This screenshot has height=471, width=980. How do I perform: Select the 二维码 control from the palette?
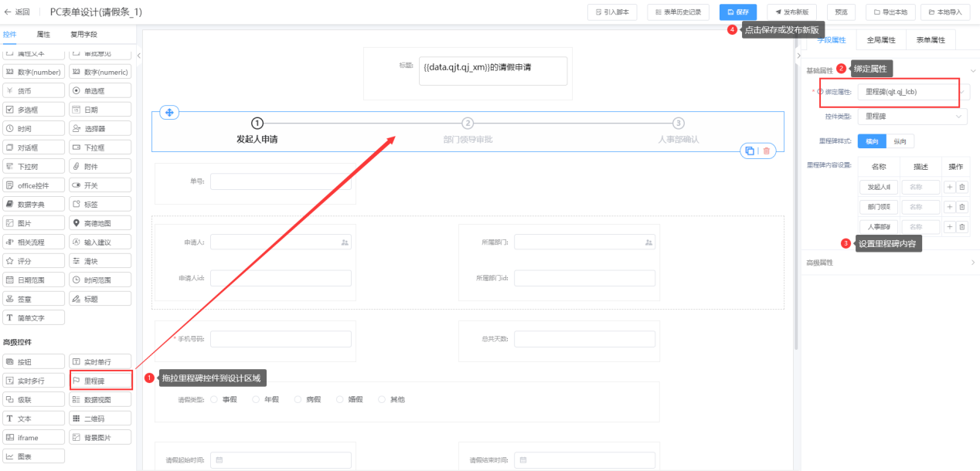(x=100, y=418)
